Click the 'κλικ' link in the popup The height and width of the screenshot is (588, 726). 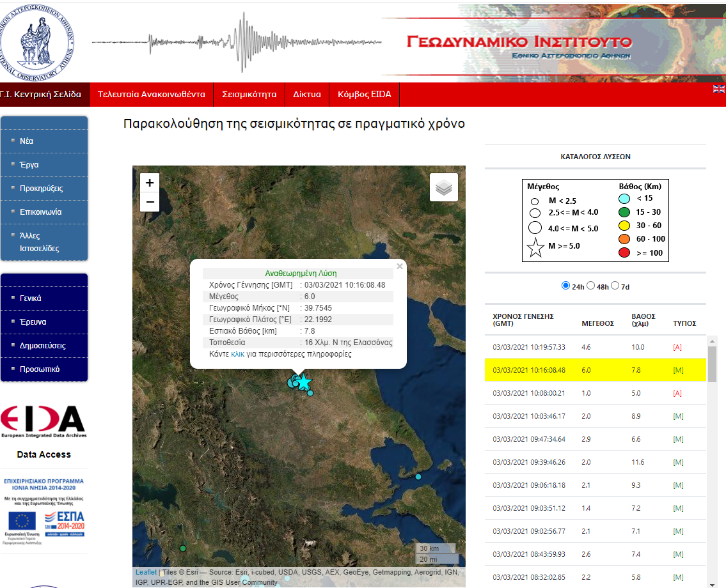click(237, 354)
